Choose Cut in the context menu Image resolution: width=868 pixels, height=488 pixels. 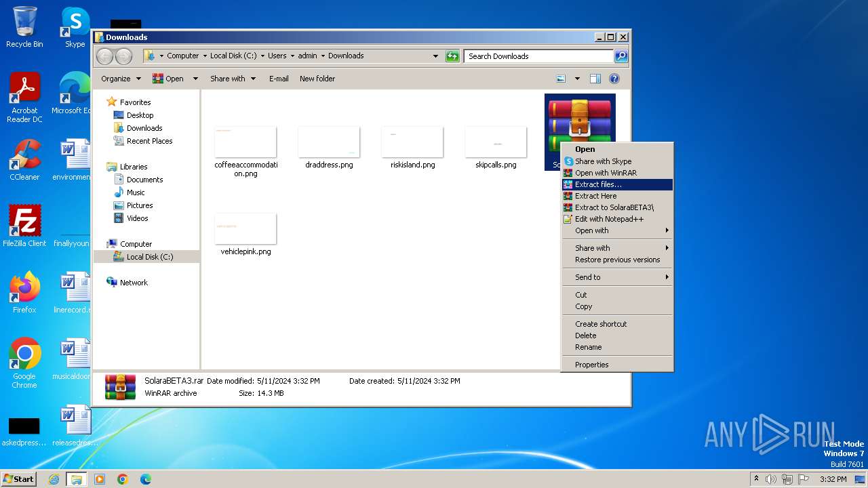click(617, 295)
